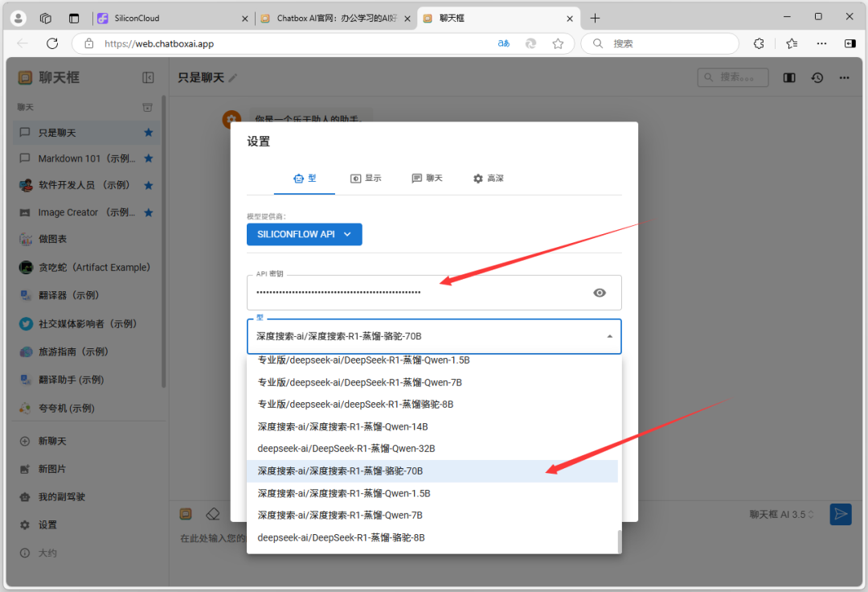868x592 pixels.
Task: Select highlighted 深度搜索-R1-蒸馏-骆驼-70B list option
Action: (432, 471)
